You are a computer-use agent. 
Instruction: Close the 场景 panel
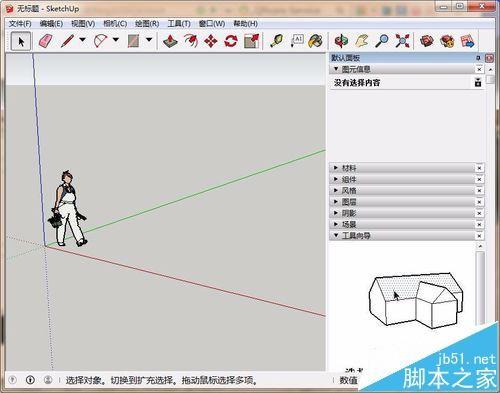[479, 225]
